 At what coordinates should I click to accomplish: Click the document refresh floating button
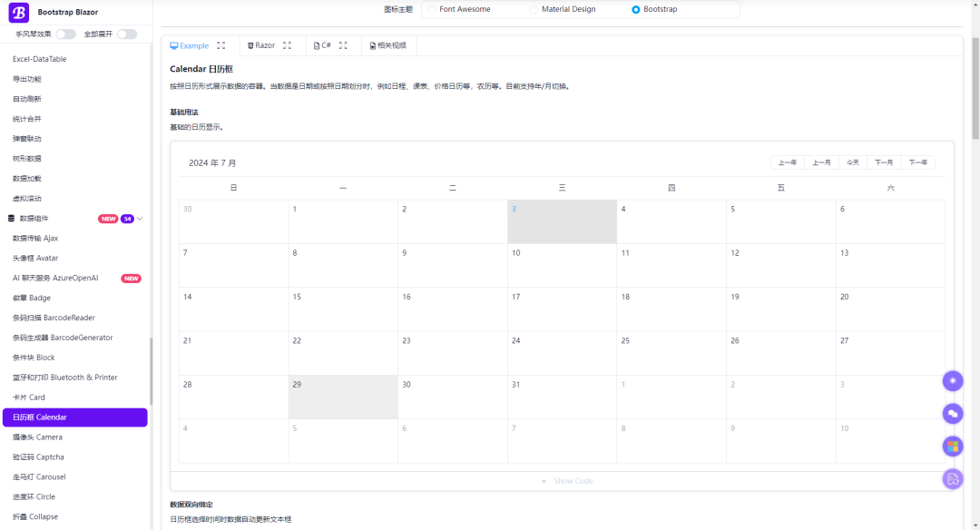[x=952, y=478]
